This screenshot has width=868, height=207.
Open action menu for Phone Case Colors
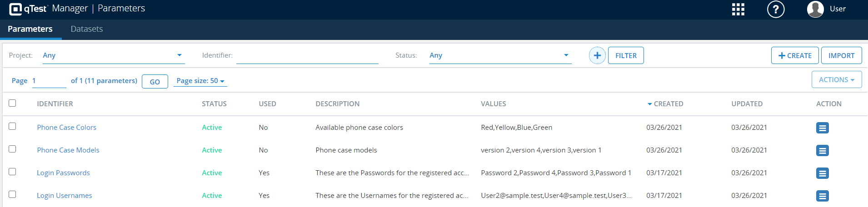[x=822, y=128]
